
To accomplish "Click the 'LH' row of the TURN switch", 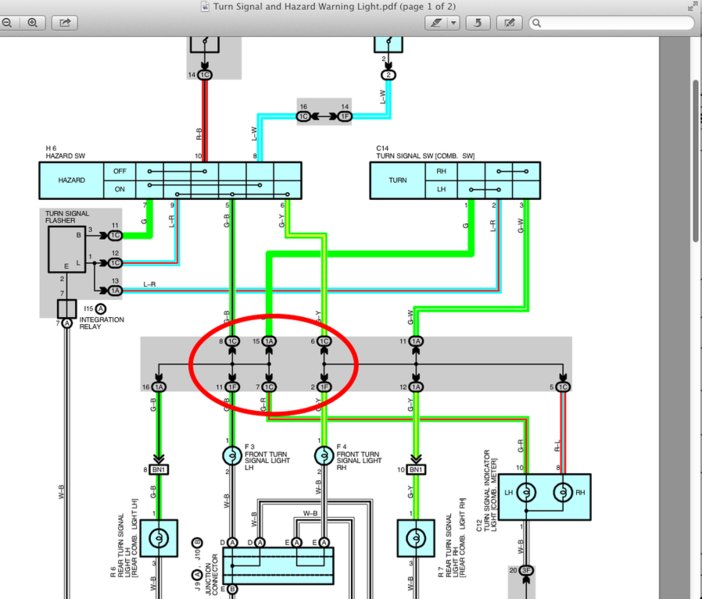I will tap(441, 189).
